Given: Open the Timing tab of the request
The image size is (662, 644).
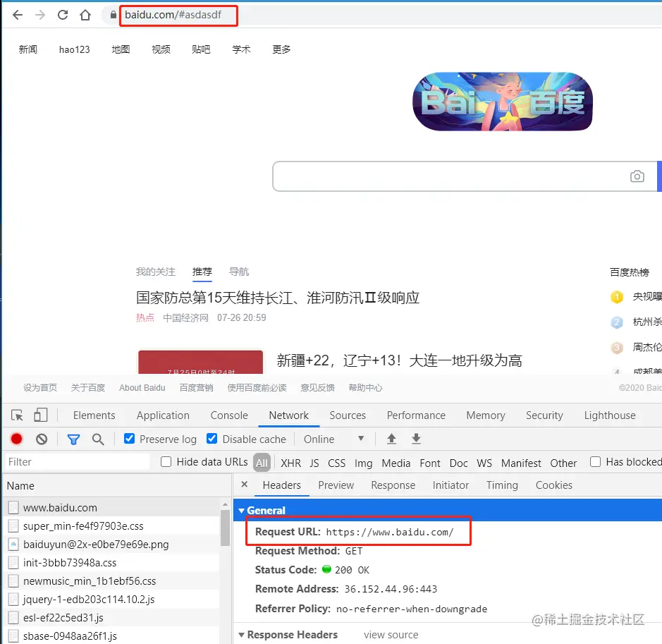Looking at the screenshot, I should coord(502,485).
